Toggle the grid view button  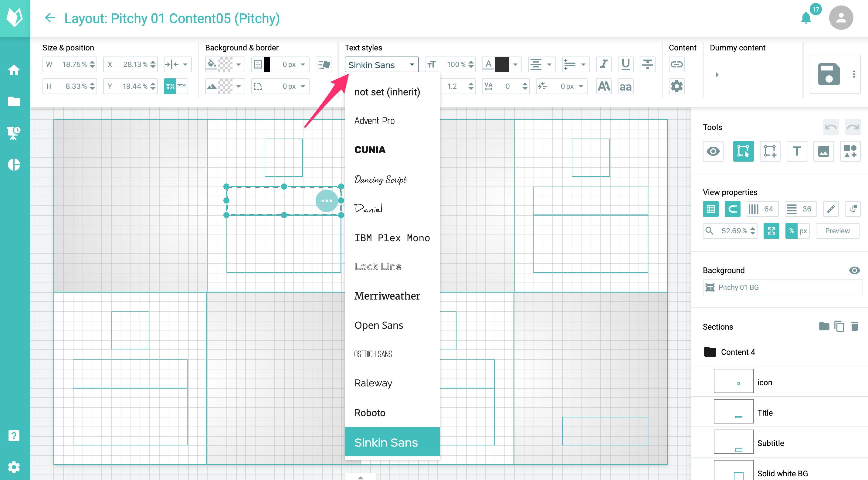[711, 209]
